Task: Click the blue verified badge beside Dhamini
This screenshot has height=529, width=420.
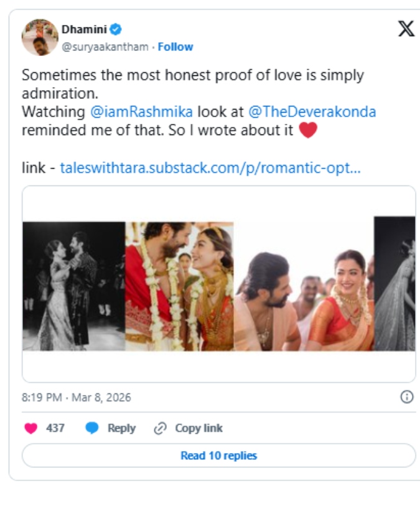Action: point(116,27)
